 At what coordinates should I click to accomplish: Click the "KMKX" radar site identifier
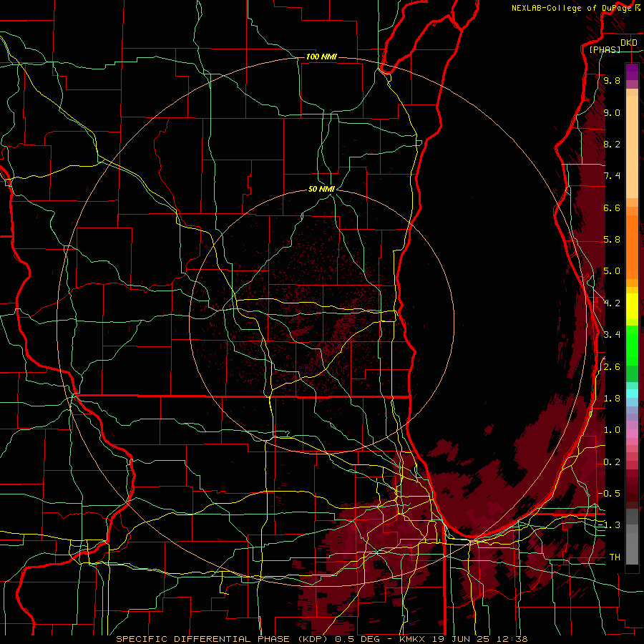point(412,639)
